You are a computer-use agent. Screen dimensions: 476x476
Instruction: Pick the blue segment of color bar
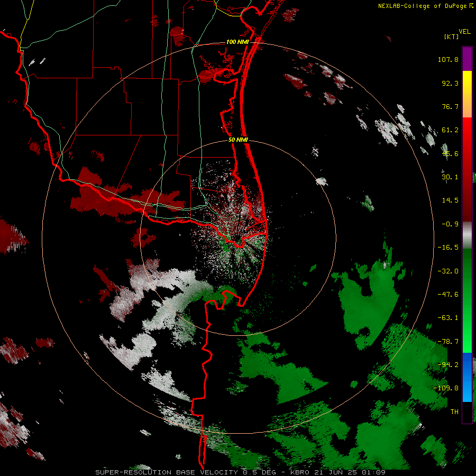click(467, 377)
